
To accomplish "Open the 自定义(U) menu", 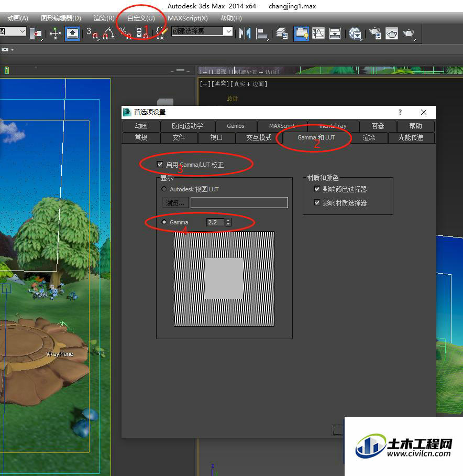I will 141,18.
